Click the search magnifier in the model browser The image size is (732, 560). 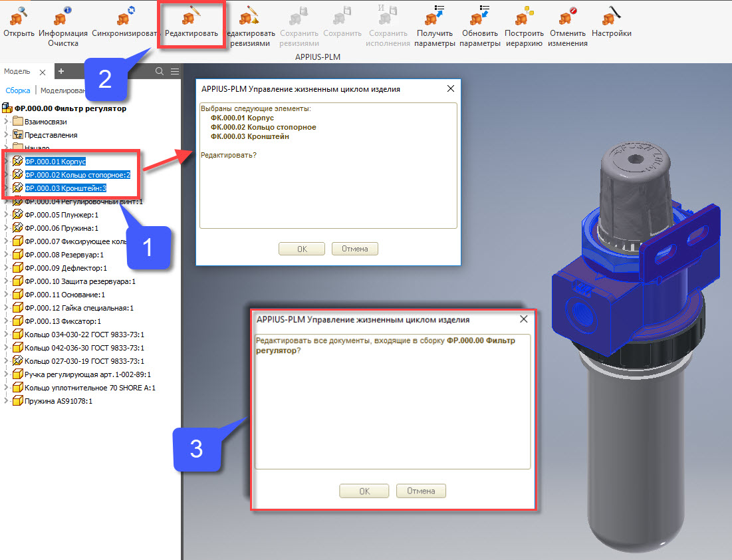pos(159,71)
